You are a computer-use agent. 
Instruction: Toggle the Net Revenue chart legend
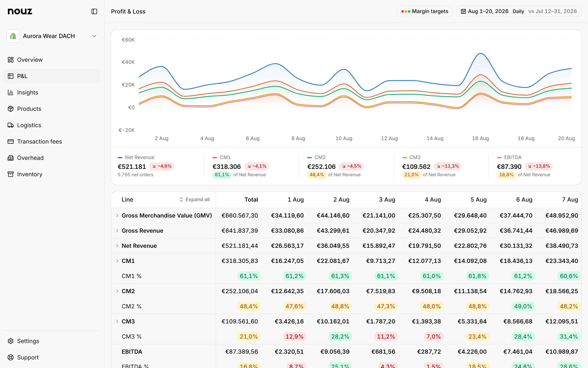click(x=136, y=157)
